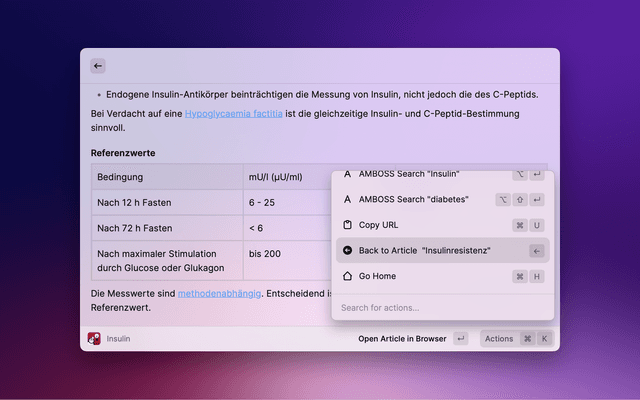Click the circled arrow icon beside Back to Article

tap(347, 250)
